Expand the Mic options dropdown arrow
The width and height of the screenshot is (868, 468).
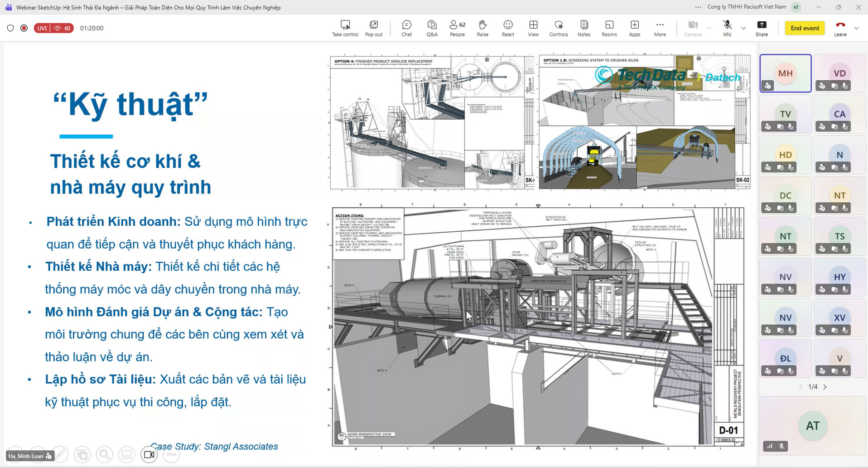[x=743, y=28]
